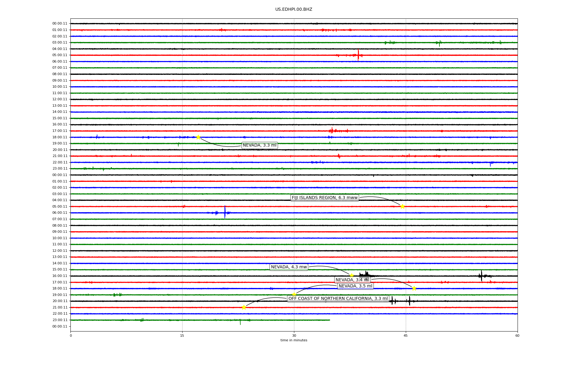Click the plot title US.EDHPI.00.BHZ
588x368 pixels.
point(294,10)
